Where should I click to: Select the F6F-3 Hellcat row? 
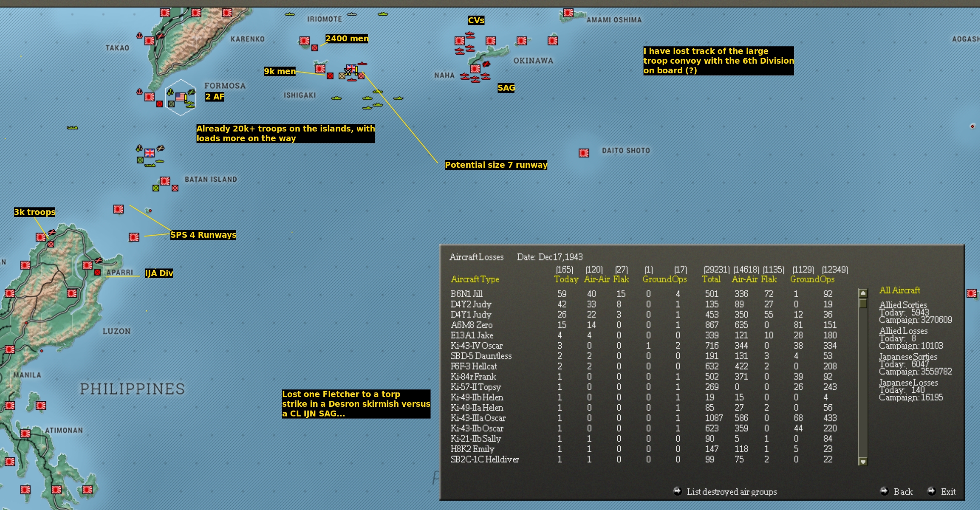[x=644, y=366]
